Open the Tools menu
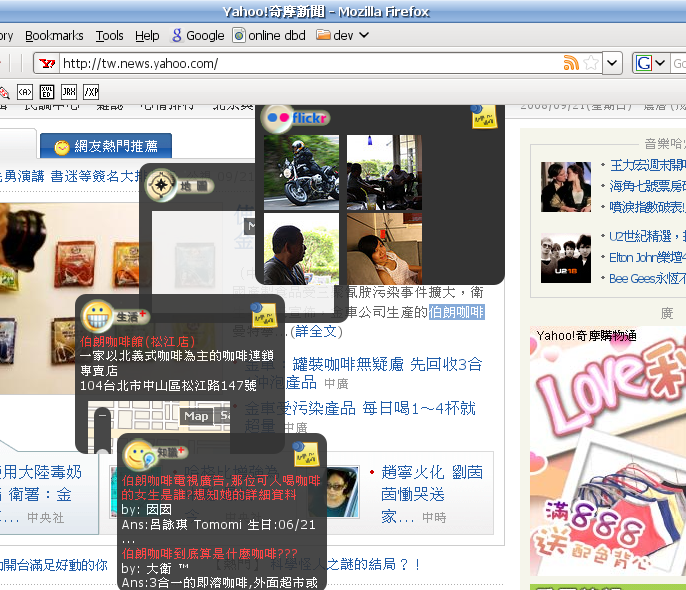The image size is (686, 590). pyautogui.click(x=110, y=35)
